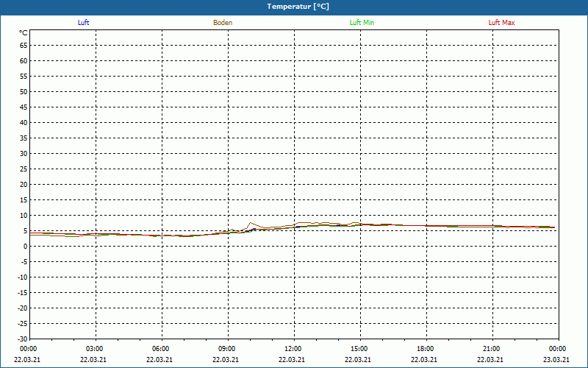This screenshot has width=588, height=368.
Task: Click the 25 y-axis value
Action: pos(24,169)
